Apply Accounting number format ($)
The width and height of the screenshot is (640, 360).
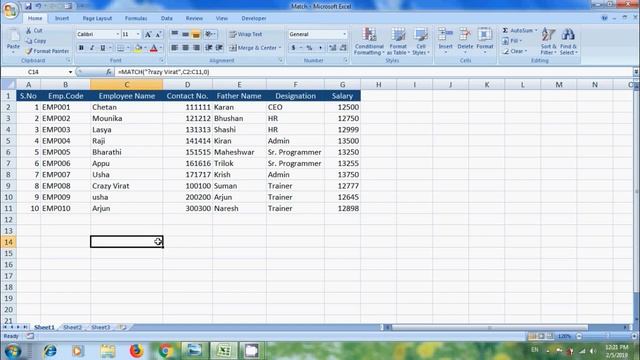coord(293,48)
